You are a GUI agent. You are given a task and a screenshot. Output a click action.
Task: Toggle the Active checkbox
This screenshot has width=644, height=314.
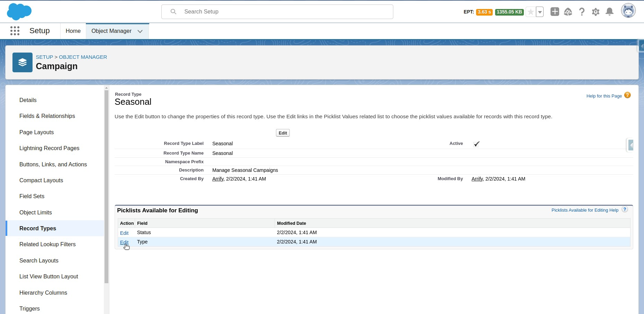pyautogui.click(x=476, y=144)
